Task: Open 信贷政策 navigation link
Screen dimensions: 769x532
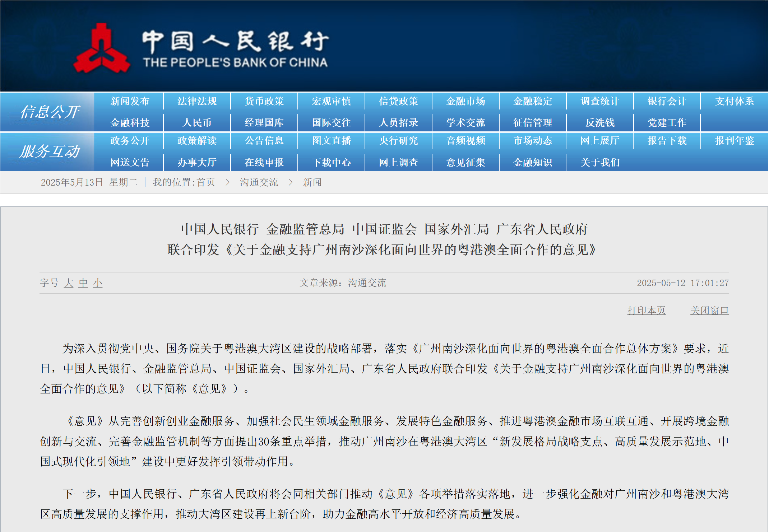Action: tap(398, 101)
